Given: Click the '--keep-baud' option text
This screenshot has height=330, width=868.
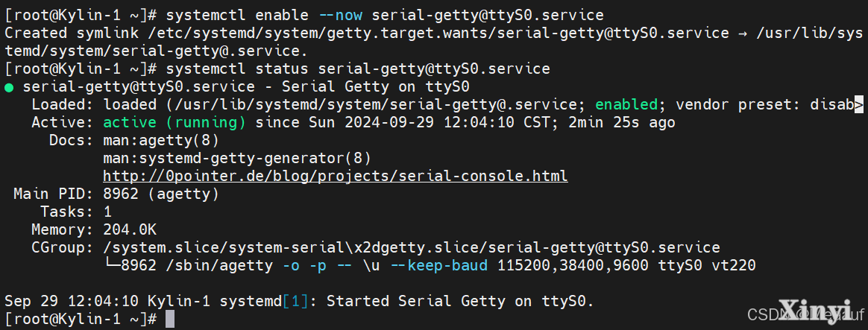Looking at the screenshot, I should coord(439,265).
